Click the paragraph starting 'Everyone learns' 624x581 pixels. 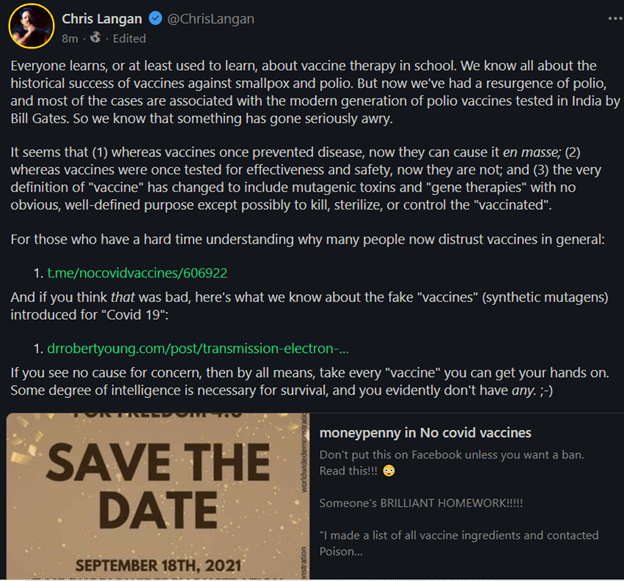coord(310,91)
